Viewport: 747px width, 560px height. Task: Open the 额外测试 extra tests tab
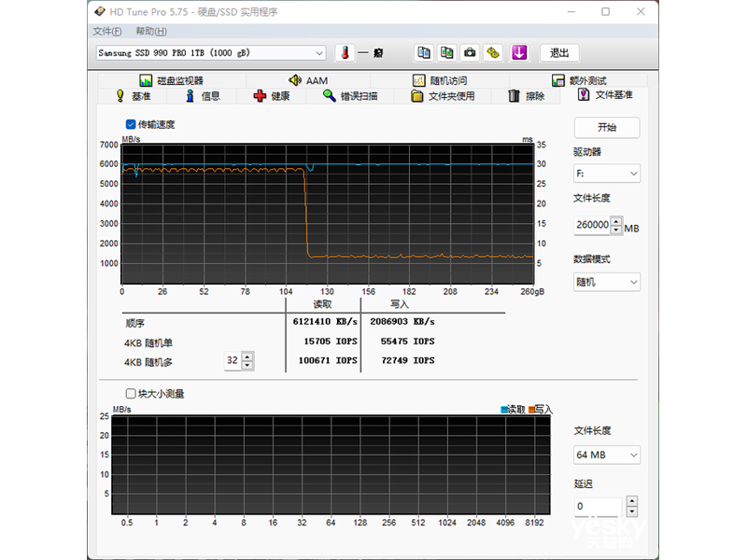coord(579,80)
